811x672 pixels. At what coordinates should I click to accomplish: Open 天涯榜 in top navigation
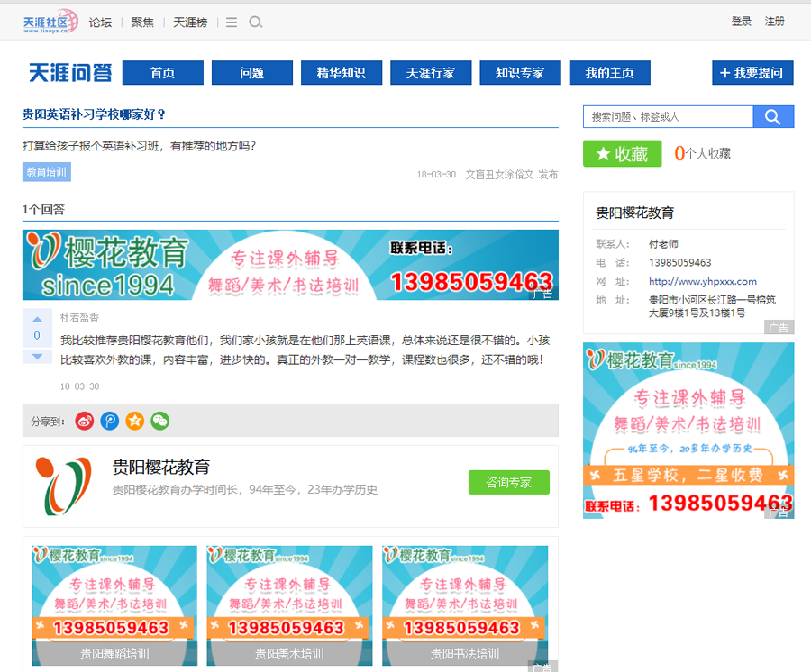pyautogui.click(x=190, y=23)
